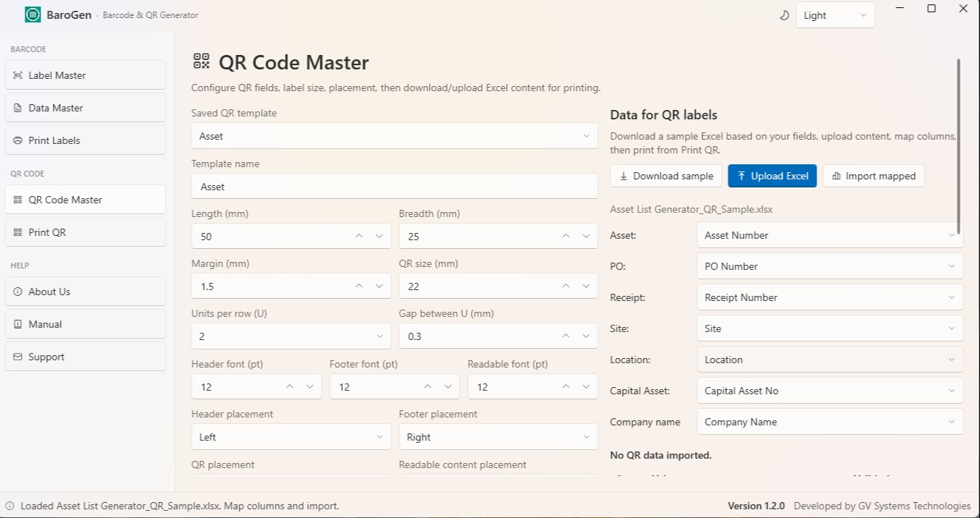Image resolution: width=980 pixels, height=518 pixels.
Task: Open Units per row dropdown
Action: [291, 336]
